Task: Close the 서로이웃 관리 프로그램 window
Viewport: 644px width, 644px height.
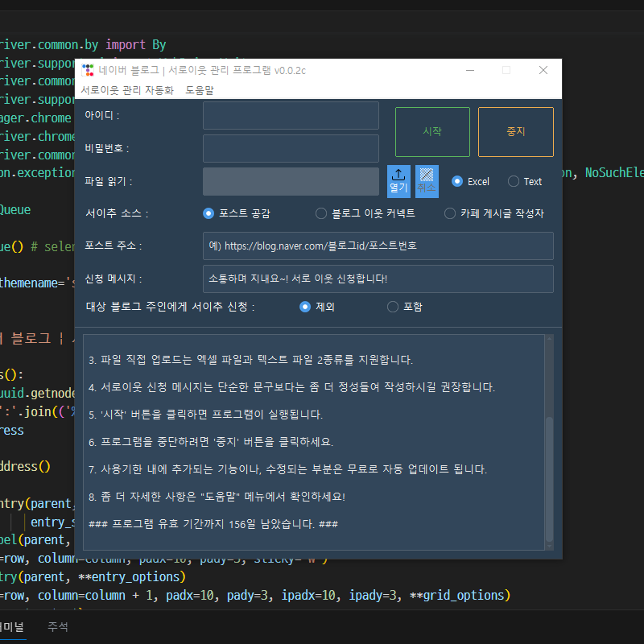Action: coord(543,70)
